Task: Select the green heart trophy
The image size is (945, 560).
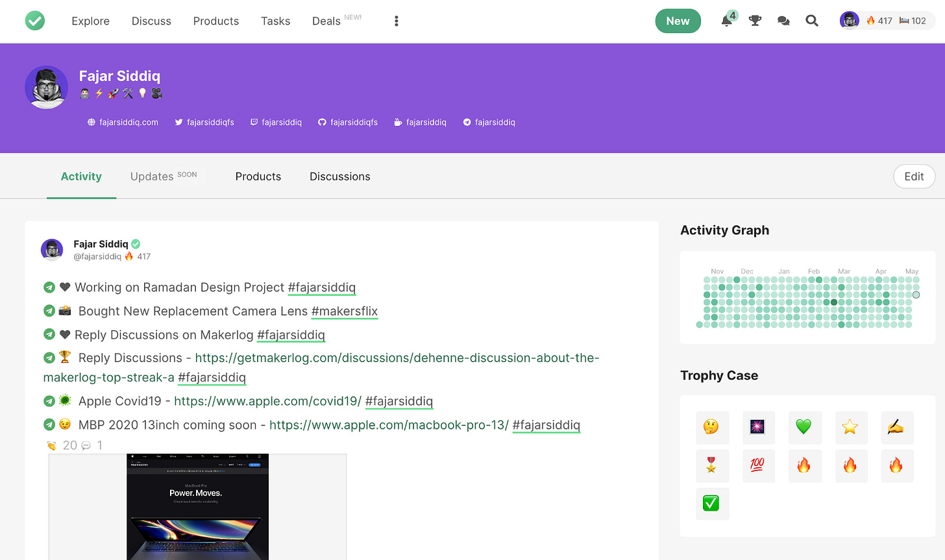Action: click(x=804, y=427)
